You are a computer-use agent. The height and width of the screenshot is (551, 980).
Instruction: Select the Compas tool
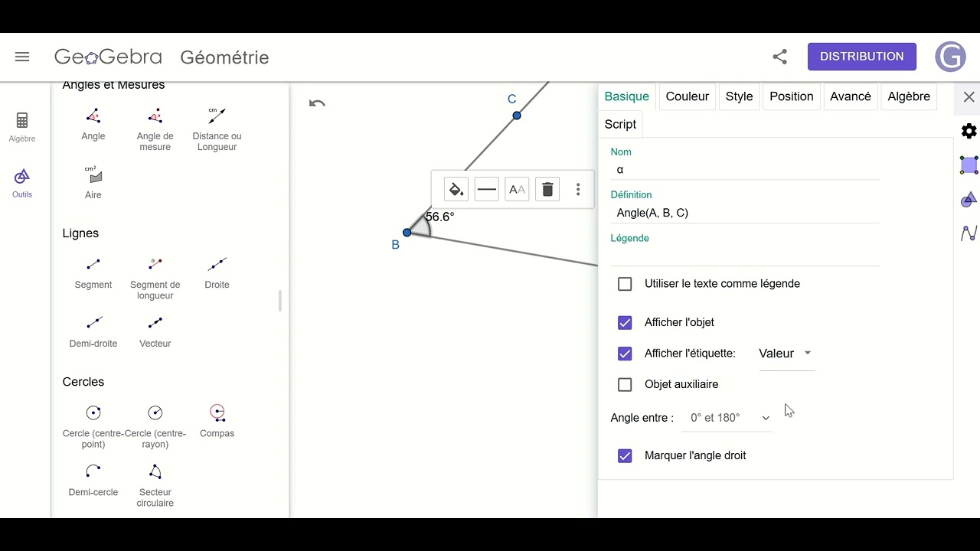pyautogui.click(x=217, y=421)
